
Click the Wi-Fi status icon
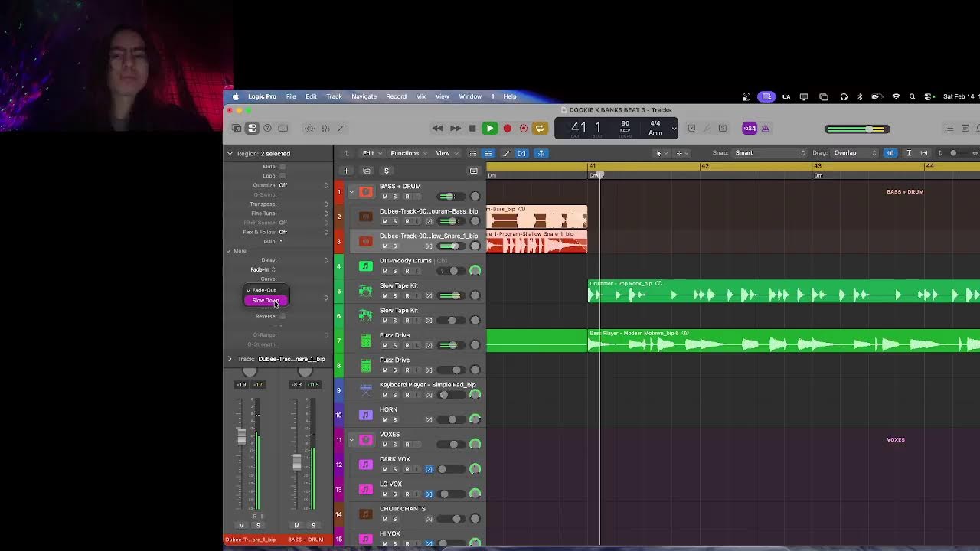(896, 96)
